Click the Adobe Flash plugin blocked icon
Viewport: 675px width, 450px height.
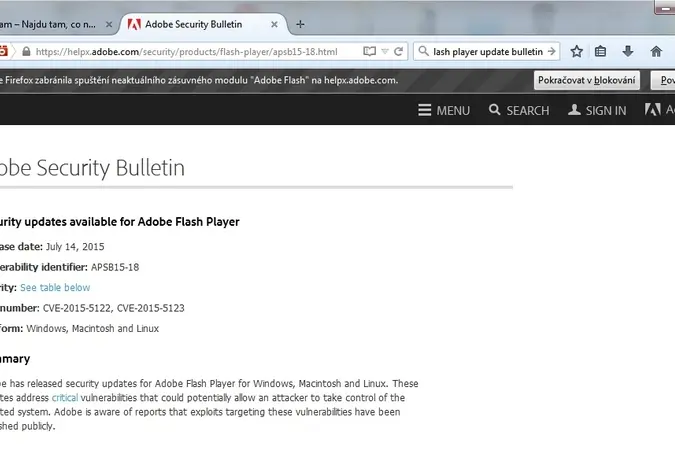(x=3, y=52)
